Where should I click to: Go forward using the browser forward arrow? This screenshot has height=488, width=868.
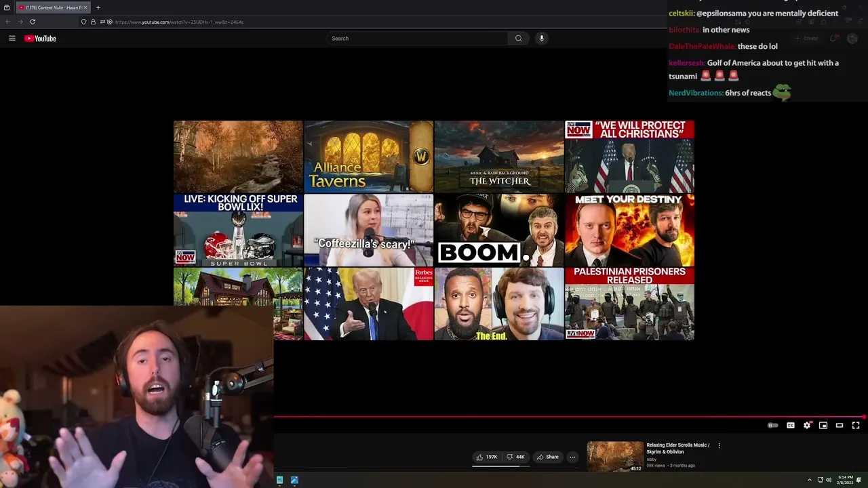point(20,22)
